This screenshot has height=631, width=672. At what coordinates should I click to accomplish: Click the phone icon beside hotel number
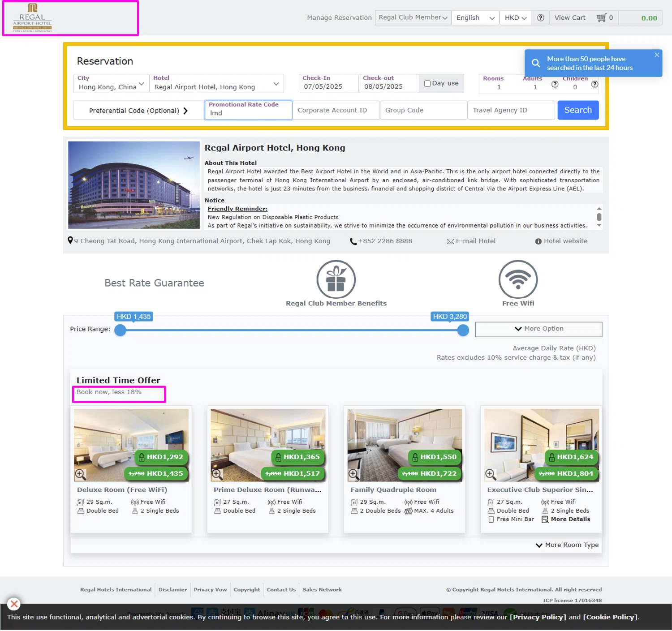tap(353, 241)
